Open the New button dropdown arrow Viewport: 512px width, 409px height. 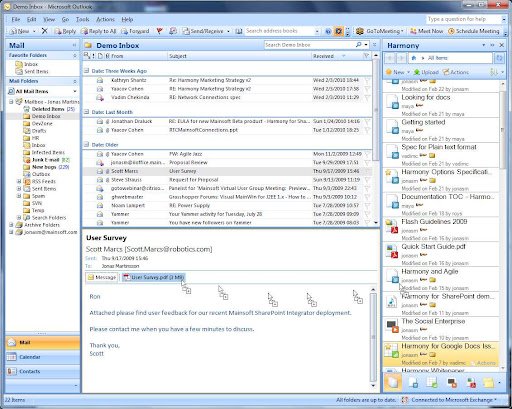click(x=34, y=31)
